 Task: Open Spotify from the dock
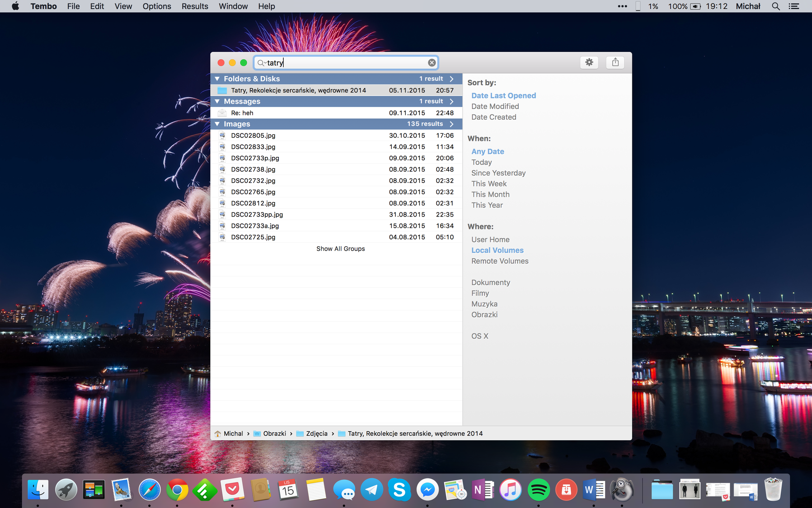538,490
